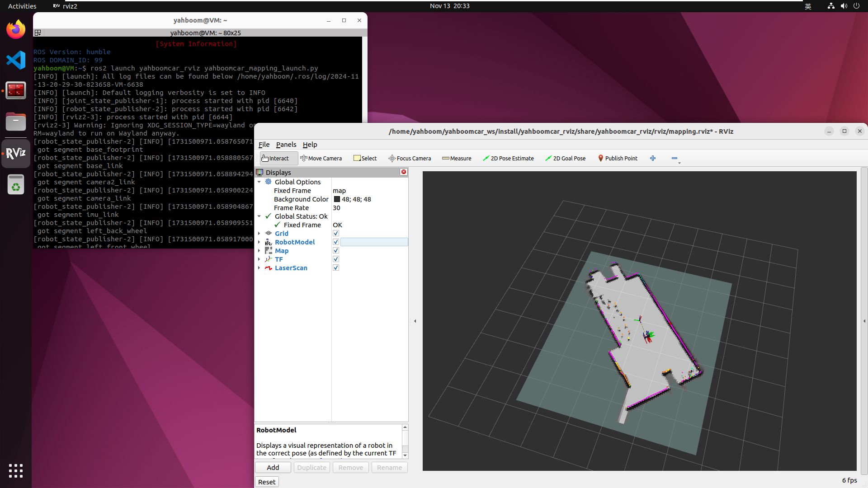Open Files manager from the dock
Image resolution: width=868 pixels, height=488 pixels.
coord(16,122)
